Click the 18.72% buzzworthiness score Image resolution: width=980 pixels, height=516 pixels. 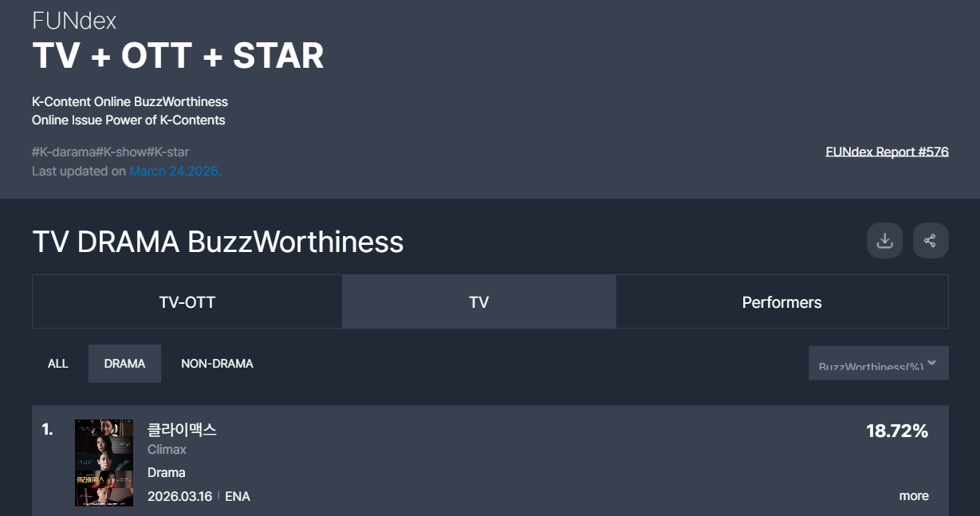(897, 431)
